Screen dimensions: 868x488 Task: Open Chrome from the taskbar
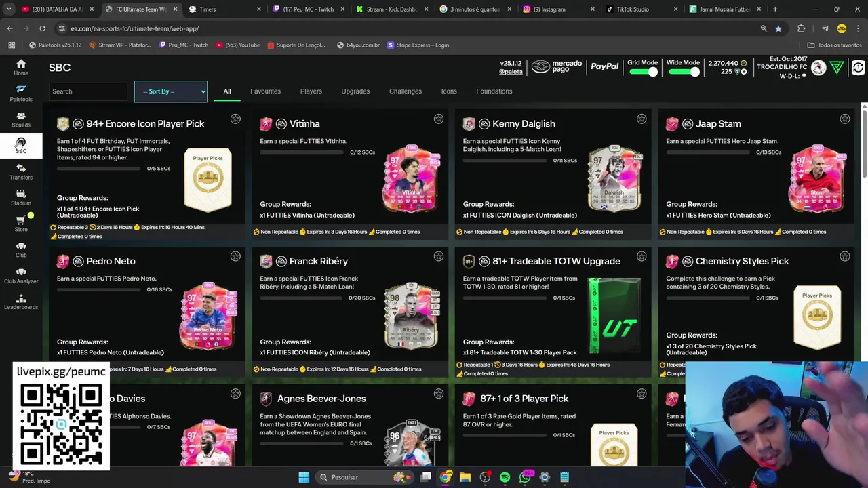446,477
